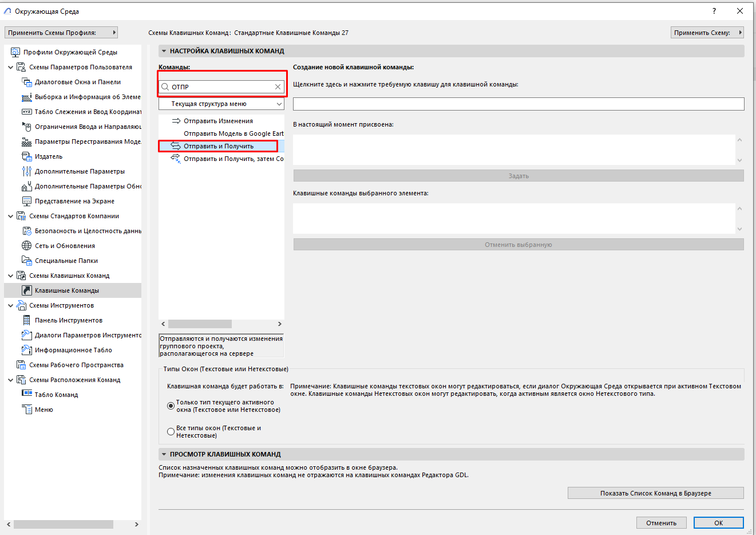The height and width of the screenshot is (535, 756).
Task: Select the Сеть и Обновления globe icon
Action: 26,246
